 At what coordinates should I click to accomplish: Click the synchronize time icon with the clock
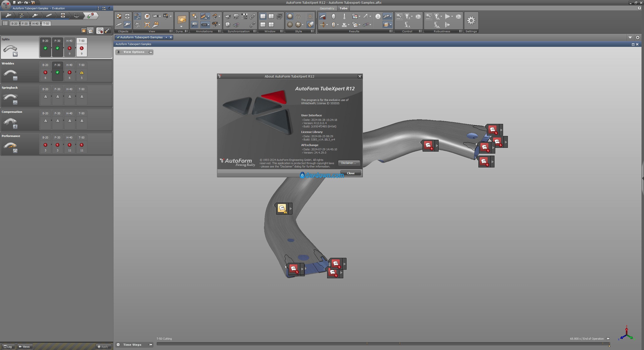coord(228,25)
